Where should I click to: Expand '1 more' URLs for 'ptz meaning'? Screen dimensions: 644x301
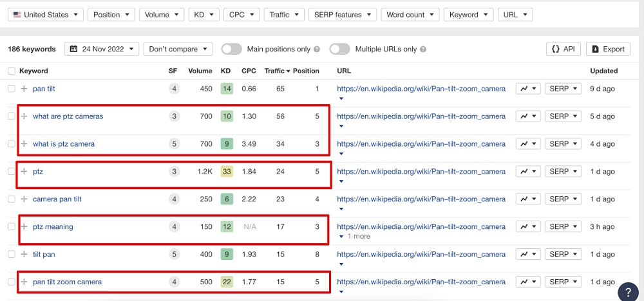point(354,236)
